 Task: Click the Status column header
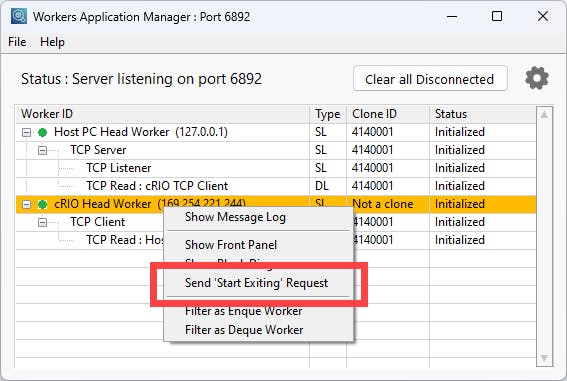point(482,114)
